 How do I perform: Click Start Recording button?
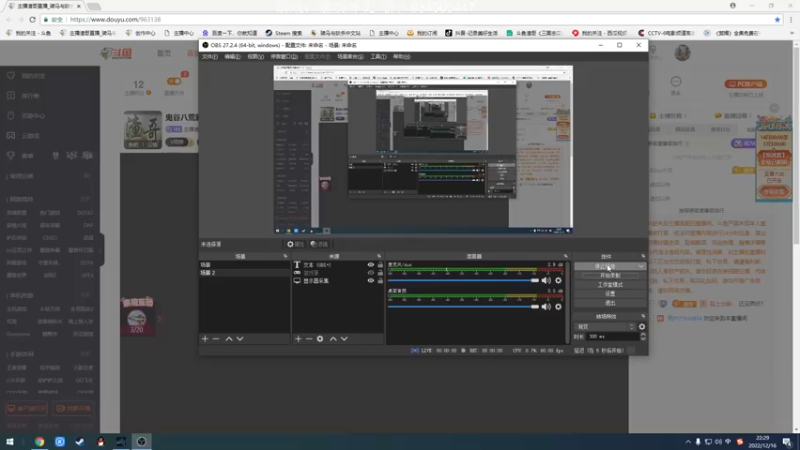tap(610, 276)
